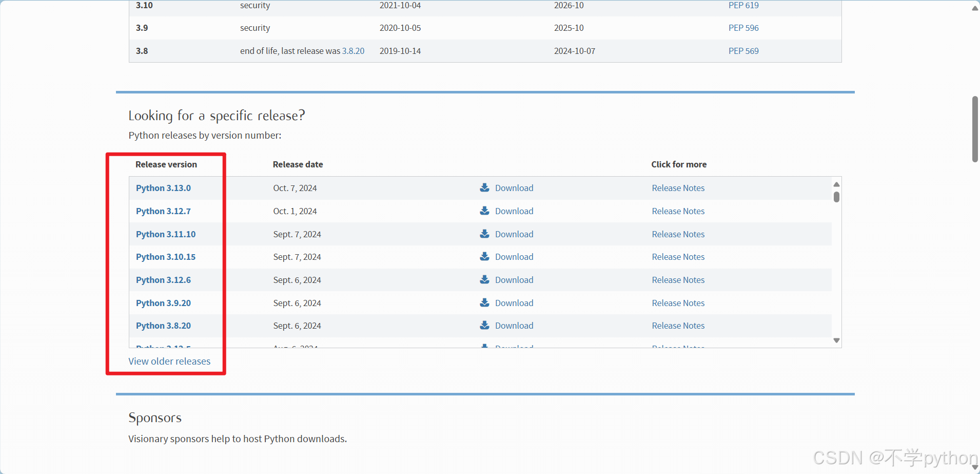Open Python 3.10.15 release page

(166, 257)
